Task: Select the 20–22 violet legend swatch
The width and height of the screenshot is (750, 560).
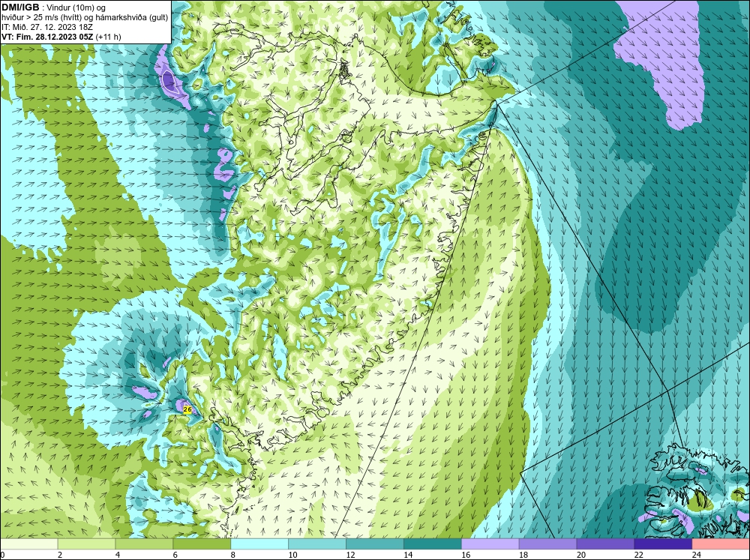Action: (x=605, y=544)
